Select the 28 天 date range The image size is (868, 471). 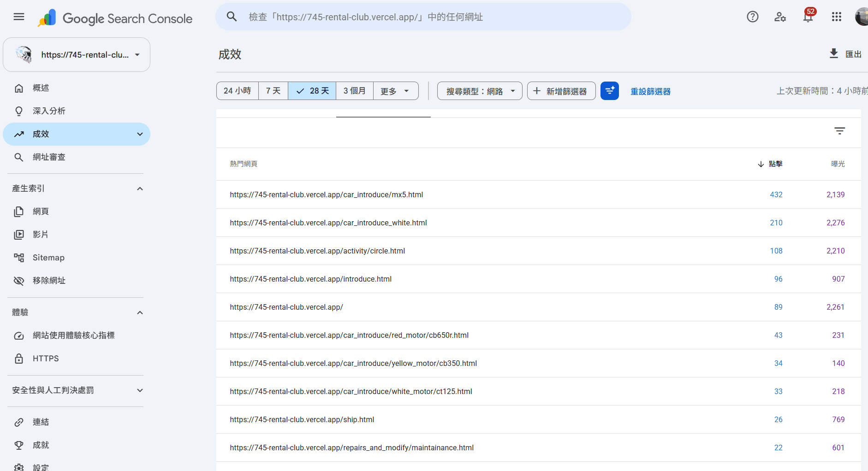(312, 91)
